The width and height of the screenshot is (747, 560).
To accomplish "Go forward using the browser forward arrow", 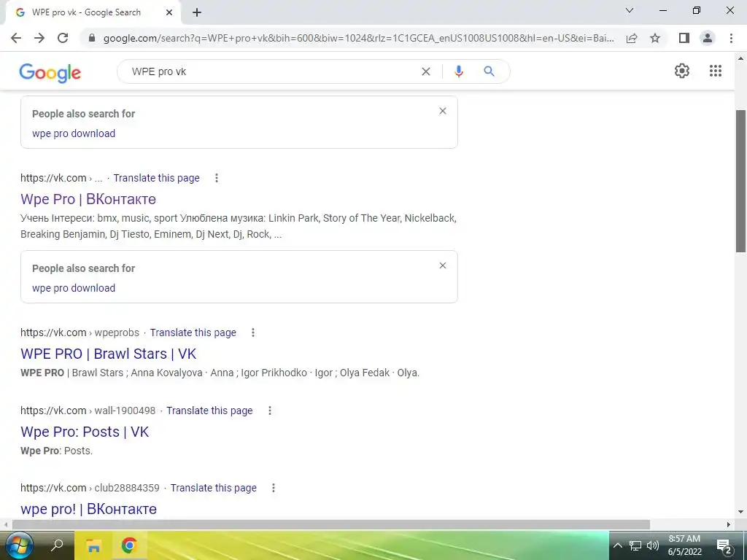I will [x=39, y=38].
